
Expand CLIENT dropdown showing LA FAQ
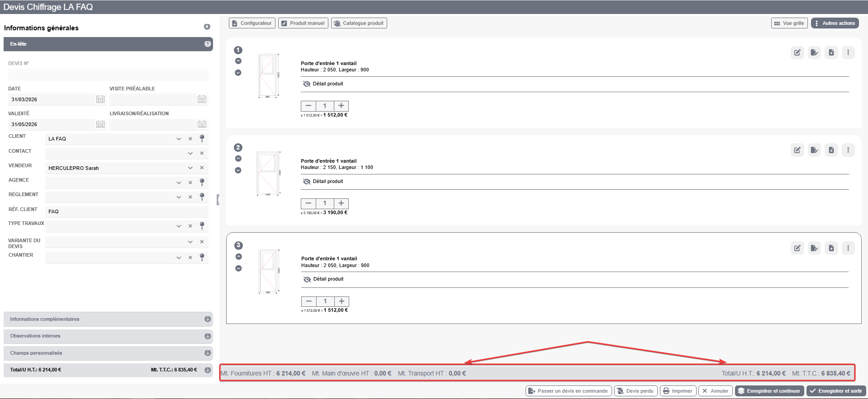pyautogui.click(x=179, y=139)
